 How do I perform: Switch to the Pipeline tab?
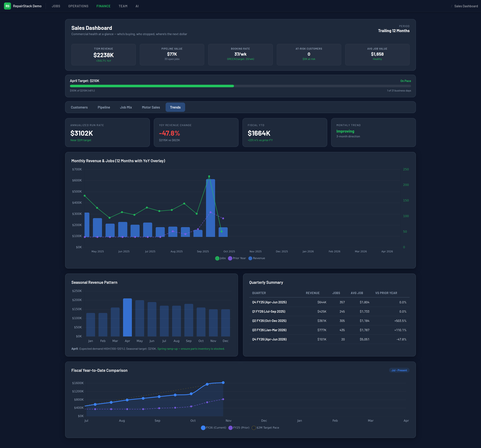(x=104, y=107)
